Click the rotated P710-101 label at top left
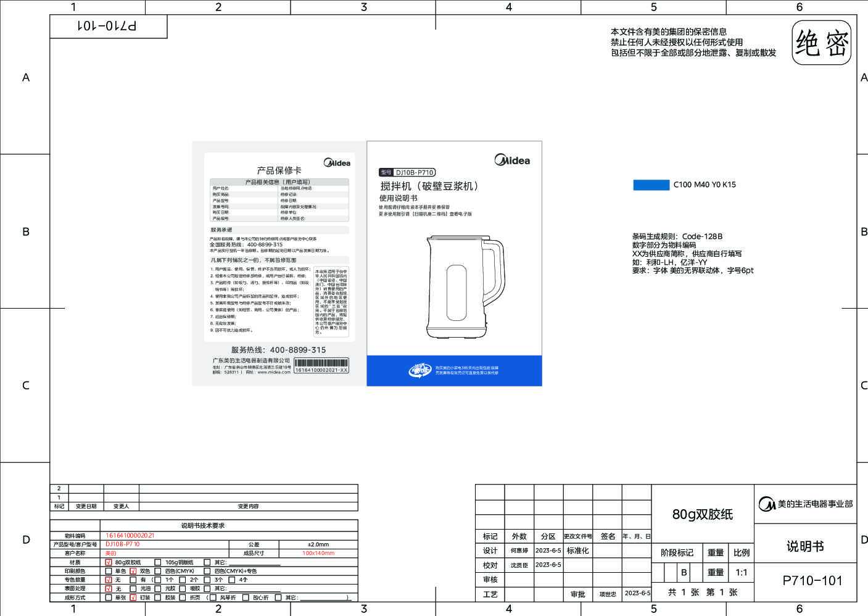868x616 pixels. click(x=107, y=26)
